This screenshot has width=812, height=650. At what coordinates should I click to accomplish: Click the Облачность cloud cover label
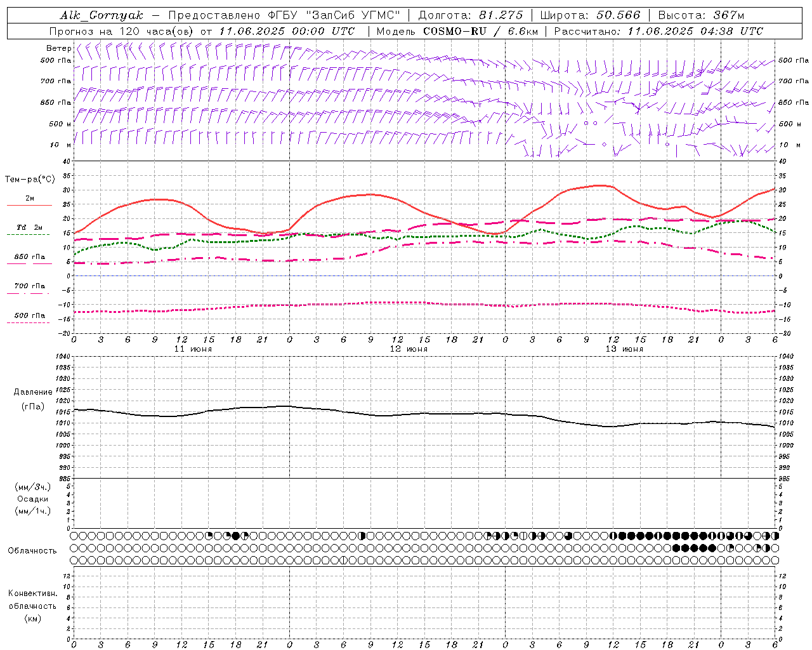point(32,551)
